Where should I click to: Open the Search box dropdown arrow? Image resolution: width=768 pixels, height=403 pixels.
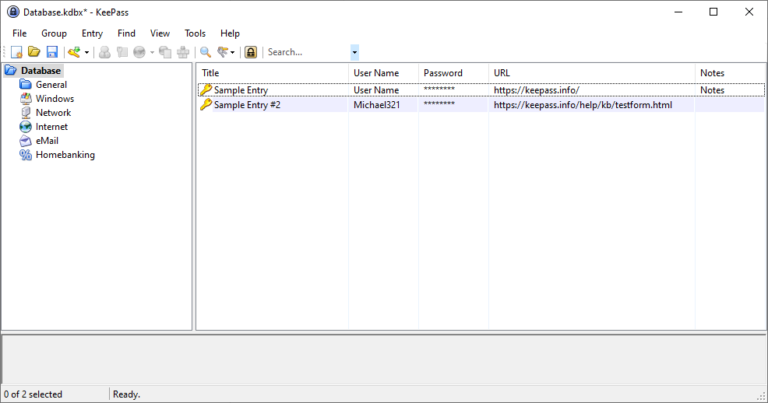pyautogui.click(x=355, y=52)
